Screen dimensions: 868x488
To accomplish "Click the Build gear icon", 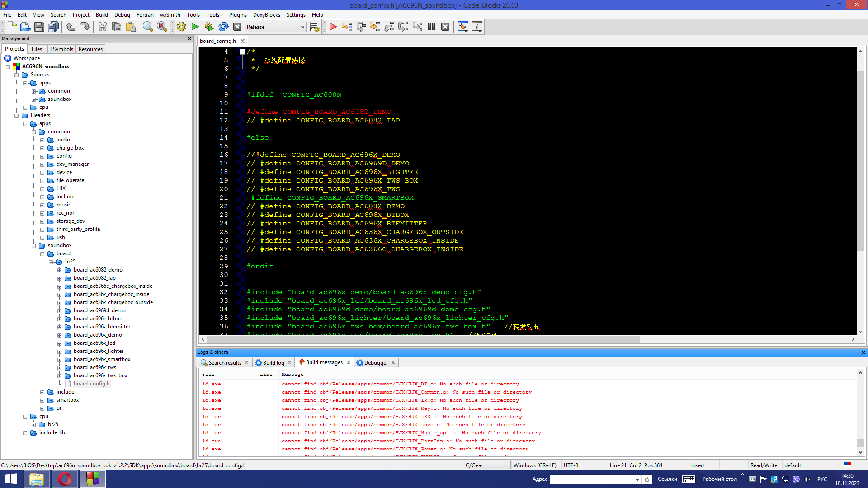I will point(181,27).
